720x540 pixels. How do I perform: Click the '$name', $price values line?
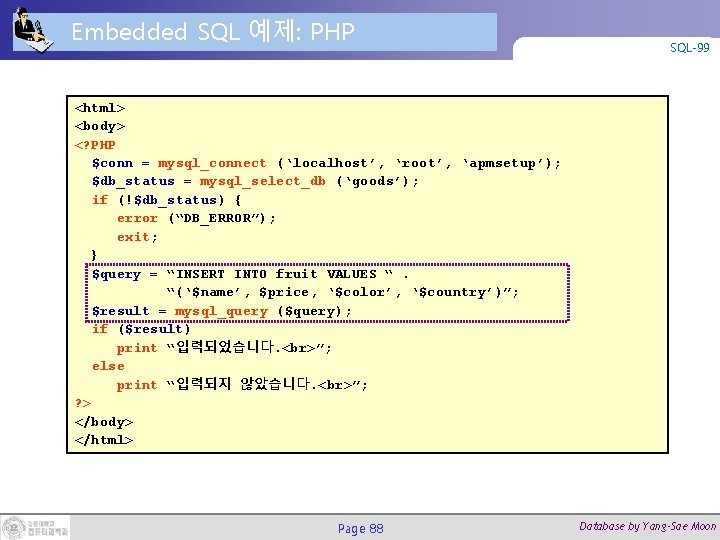point(342,292)
